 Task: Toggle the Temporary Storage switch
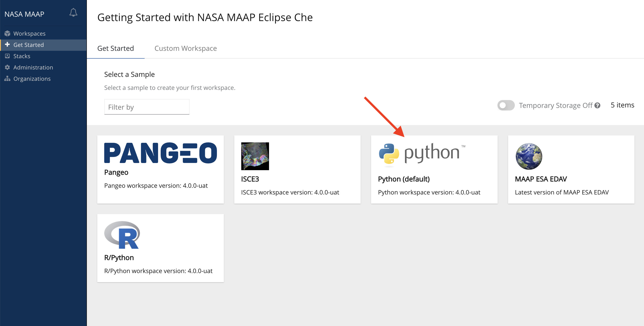506,105
